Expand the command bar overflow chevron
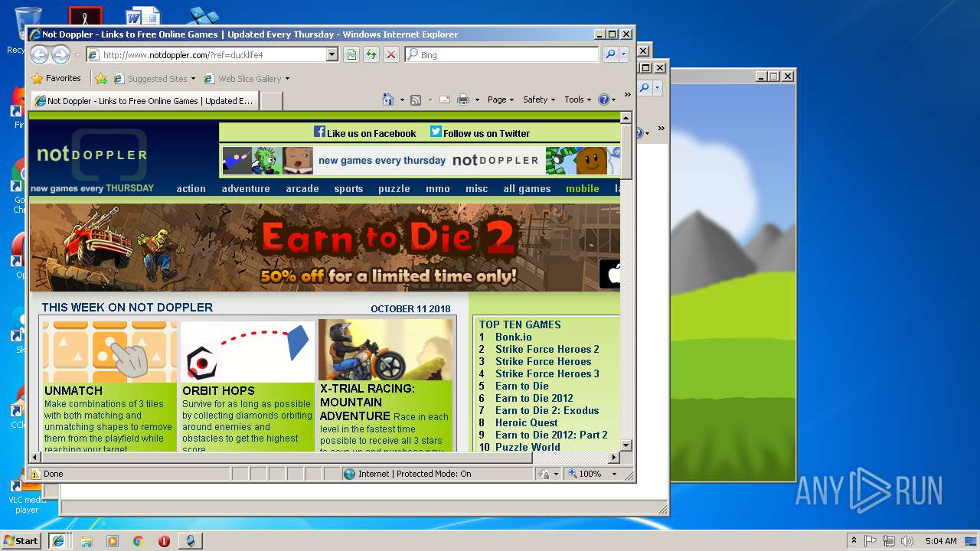980x551 pixels. 628,96
